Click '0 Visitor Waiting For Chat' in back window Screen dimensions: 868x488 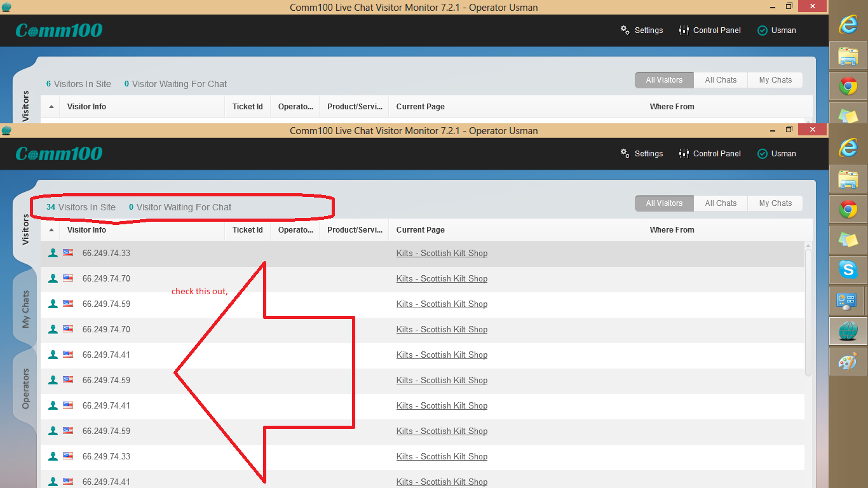click(175, 84)
